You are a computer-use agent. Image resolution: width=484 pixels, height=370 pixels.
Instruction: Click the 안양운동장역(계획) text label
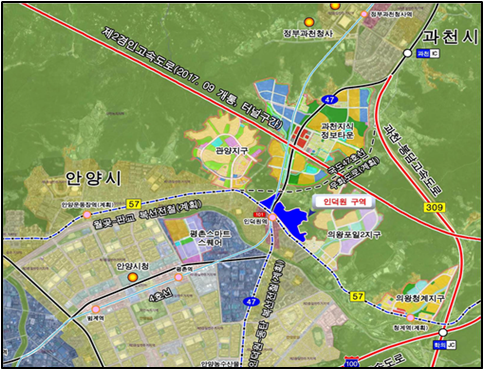click(x=88, y=205)
